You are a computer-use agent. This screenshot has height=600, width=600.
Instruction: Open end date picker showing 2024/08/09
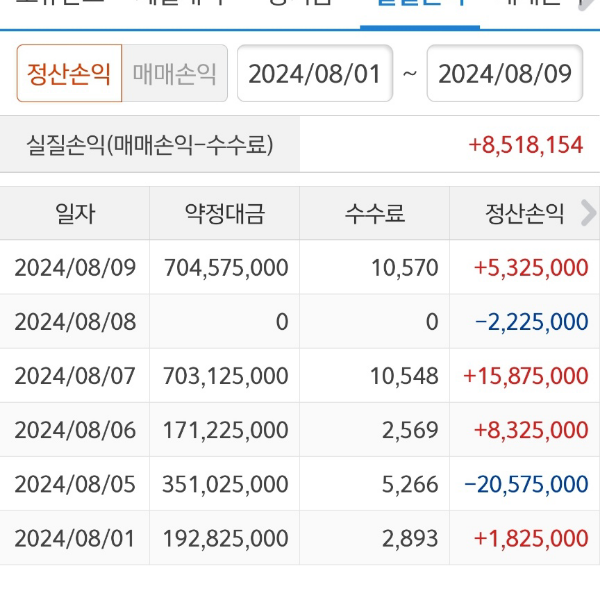click(x=505, y=74)
